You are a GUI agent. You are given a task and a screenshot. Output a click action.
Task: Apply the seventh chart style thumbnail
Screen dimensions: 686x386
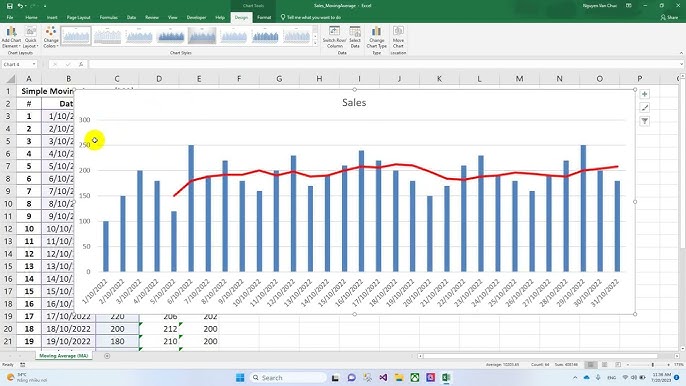(x=265, y=35)
